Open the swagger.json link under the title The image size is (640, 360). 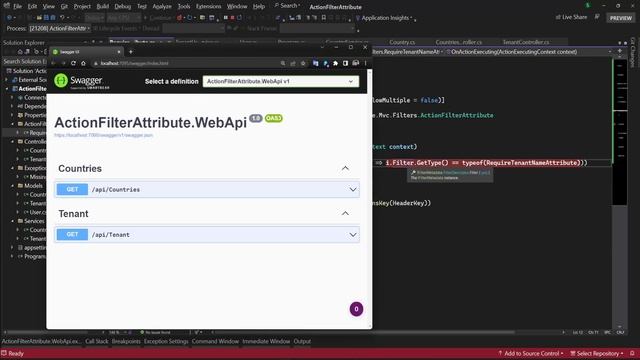(x=103, y=135)
